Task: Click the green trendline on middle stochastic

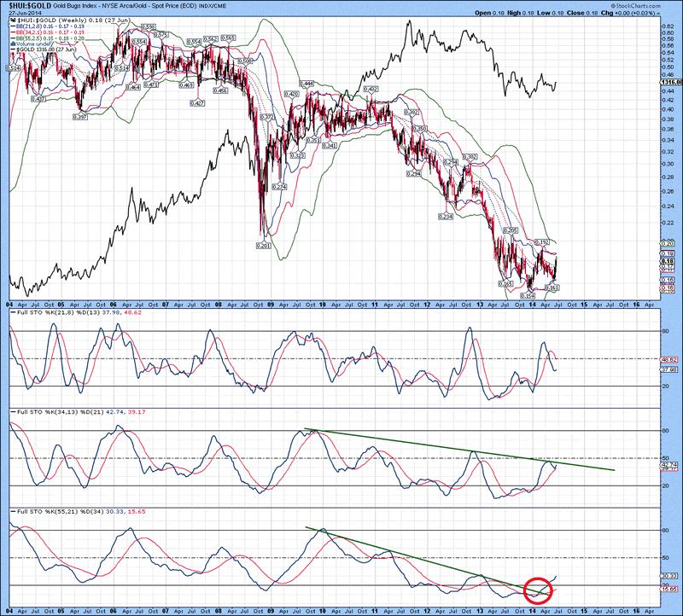Action: (461, 449)
